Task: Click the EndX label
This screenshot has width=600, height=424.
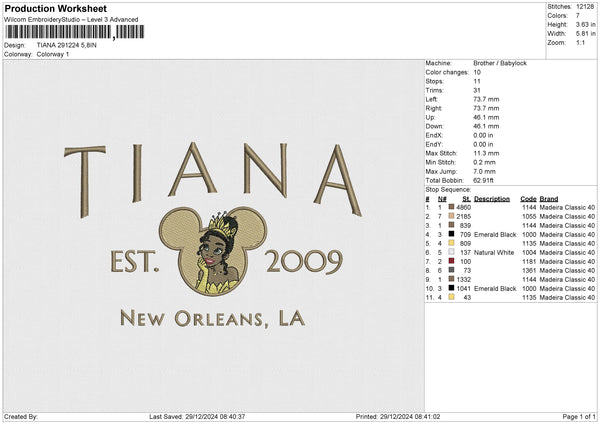Action: point(434,135)
